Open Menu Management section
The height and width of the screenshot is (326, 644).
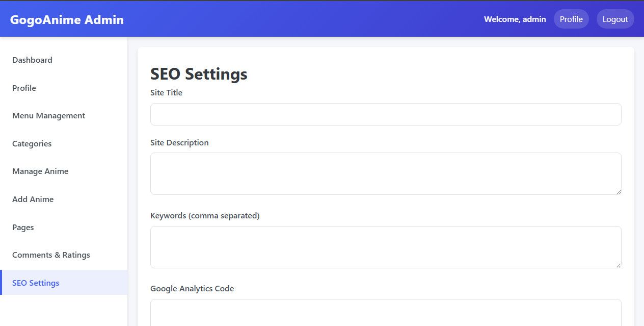pyautogui.click(x=48, y=116)
